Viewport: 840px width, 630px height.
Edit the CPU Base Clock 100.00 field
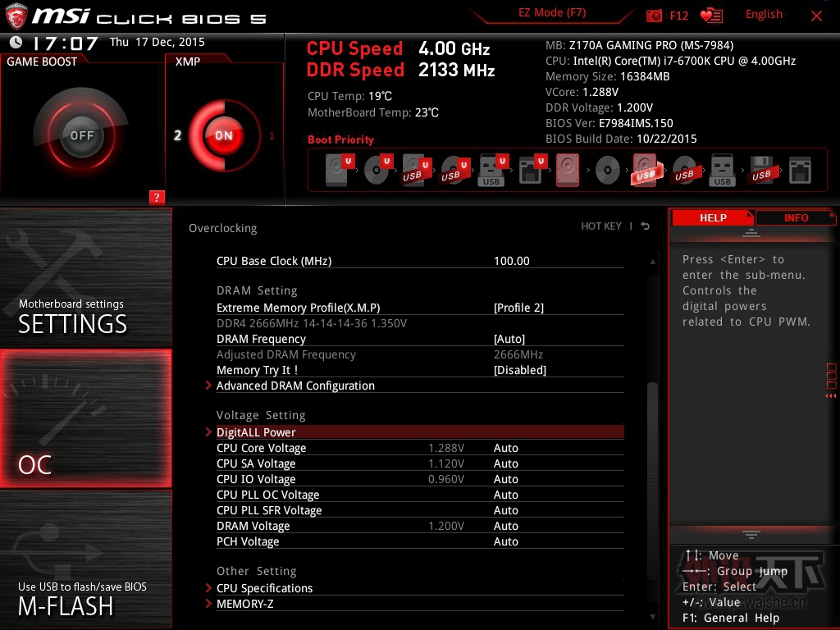[x=512, y=260]
